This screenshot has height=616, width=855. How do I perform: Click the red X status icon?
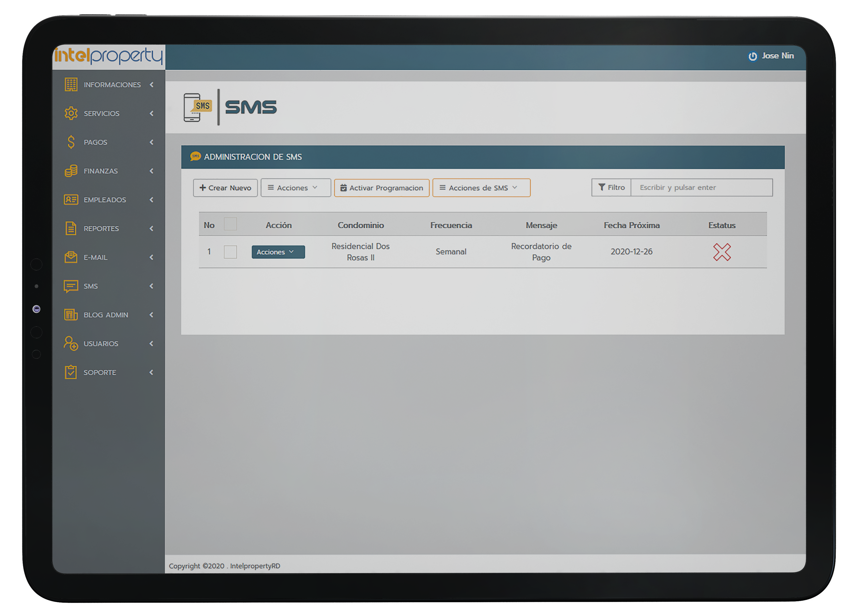point(722,252)
